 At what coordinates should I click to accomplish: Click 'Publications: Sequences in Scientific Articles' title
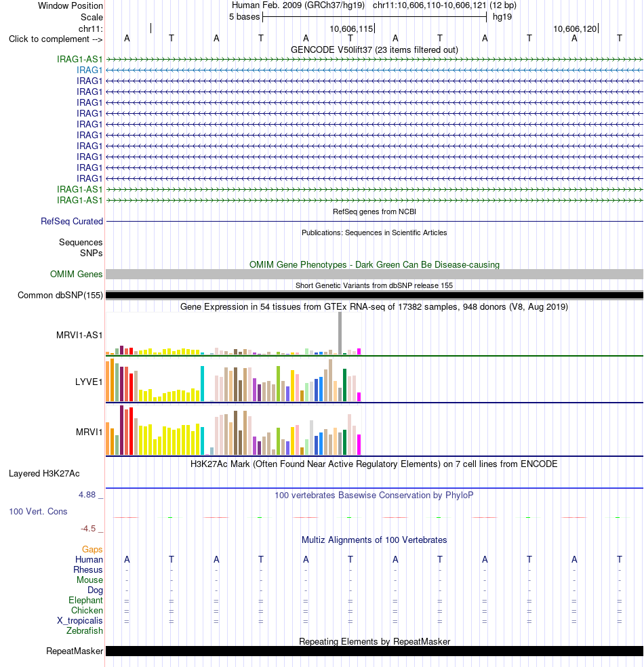click(374, 233)
